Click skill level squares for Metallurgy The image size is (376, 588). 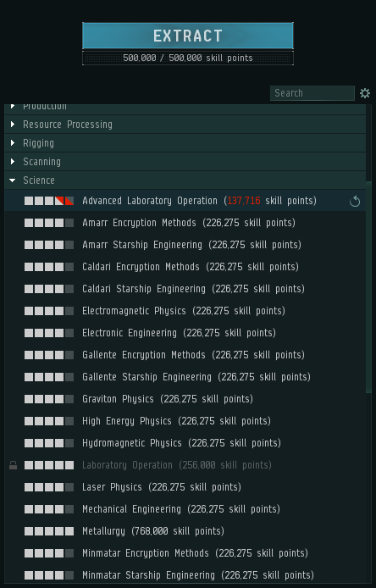pyautogui.click(x=49, y=531)
